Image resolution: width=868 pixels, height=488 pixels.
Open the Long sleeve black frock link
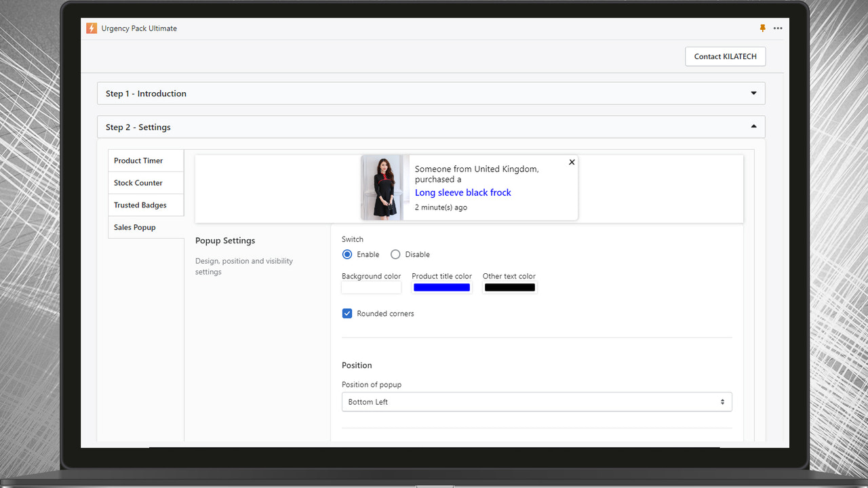point(462,192)
